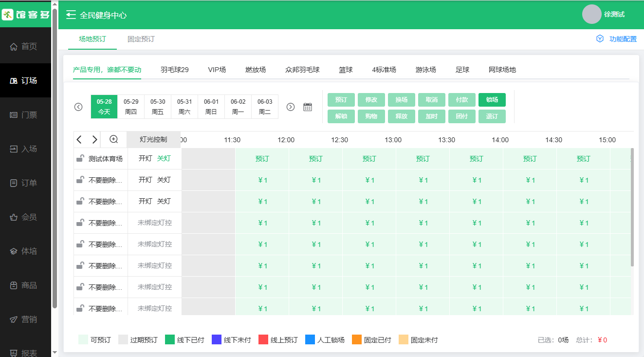Click the 解锁 button
Screen dimensions: 644x357
341,116
